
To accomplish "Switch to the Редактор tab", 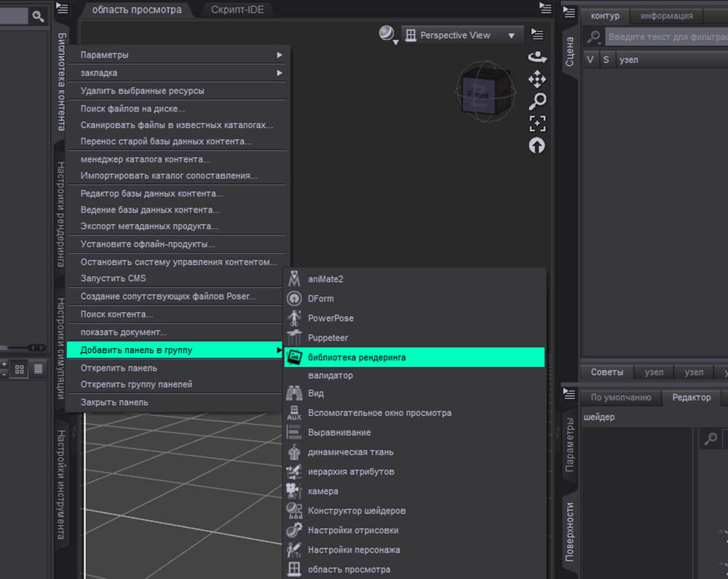I will [x=692, y=398].
